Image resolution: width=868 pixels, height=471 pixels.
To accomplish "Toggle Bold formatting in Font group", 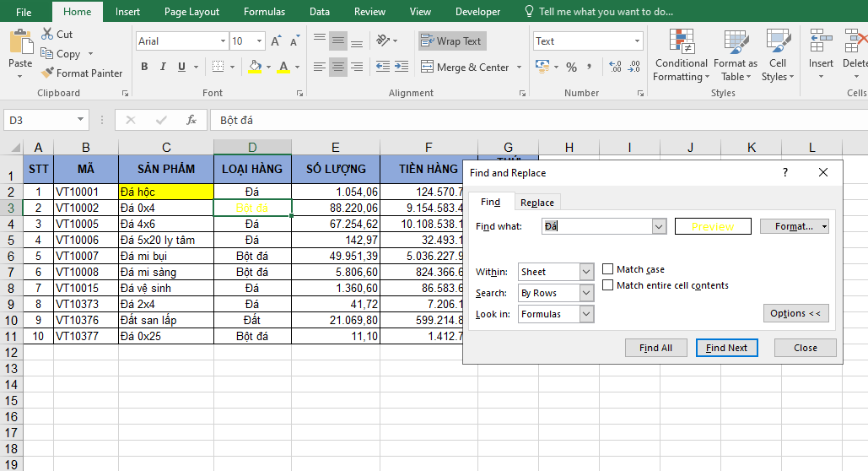I will tap(144, 68).
